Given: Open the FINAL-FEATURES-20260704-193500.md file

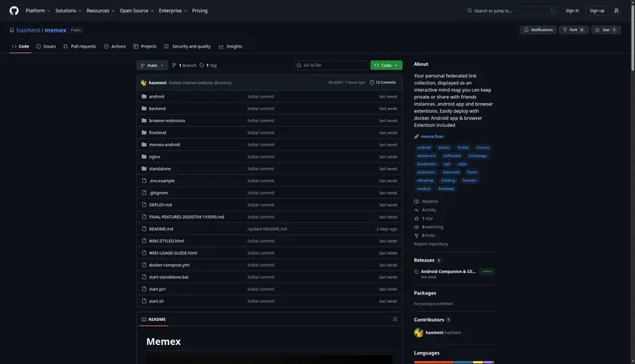Looking at the screenshot, I should pos(187,216).
